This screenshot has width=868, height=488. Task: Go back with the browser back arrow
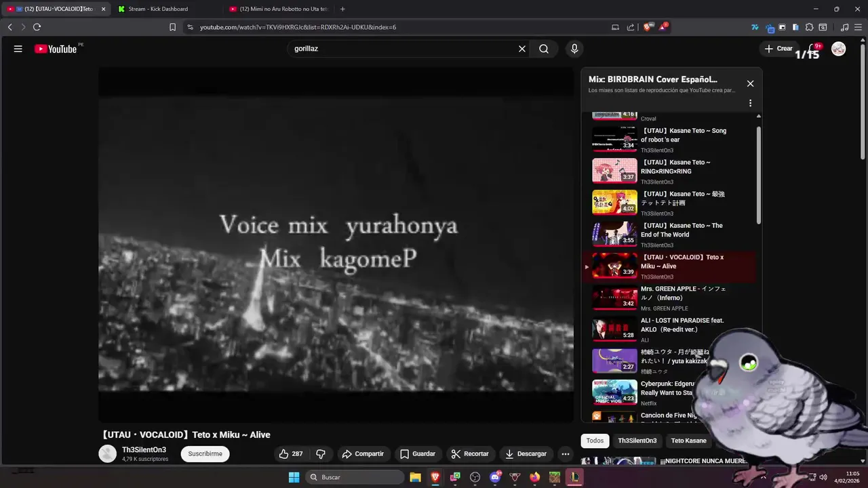[9, 27]
